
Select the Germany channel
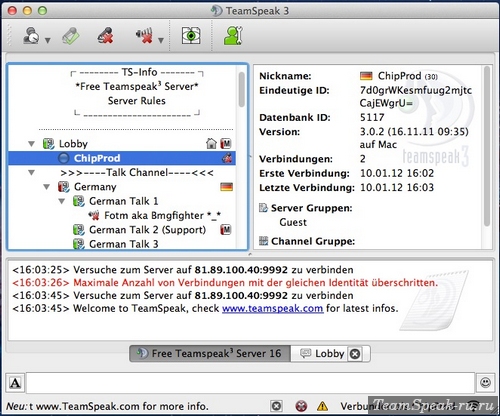[x=95, y=187]
